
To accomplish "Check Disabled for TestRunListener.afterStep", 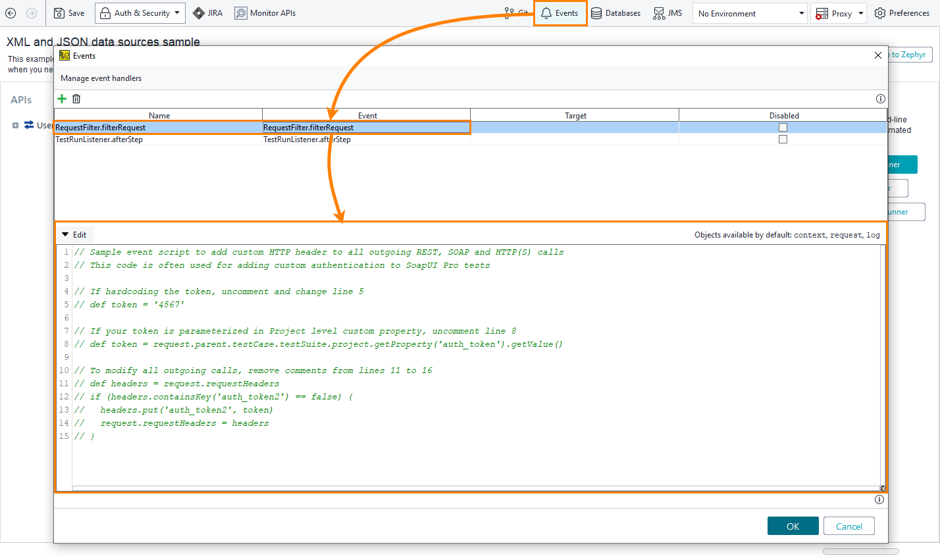I will (783, 139).
